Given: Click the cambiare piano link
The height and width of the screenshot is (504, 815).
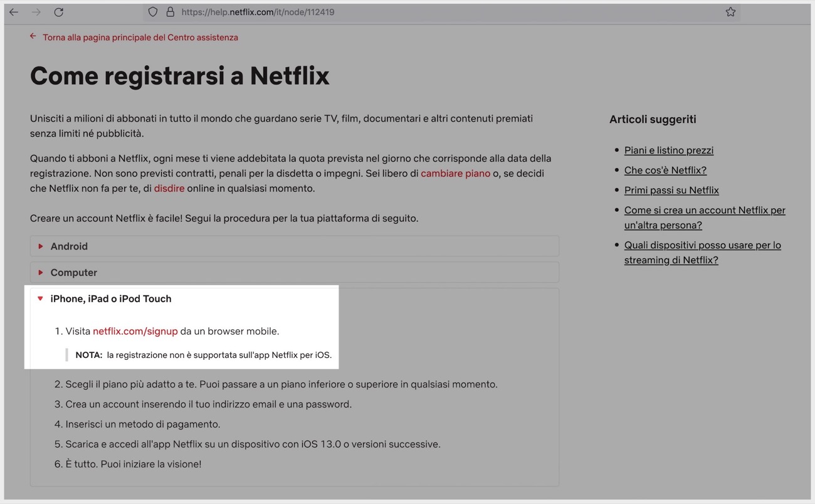Looking at the screenshot, I should [455, 173].
